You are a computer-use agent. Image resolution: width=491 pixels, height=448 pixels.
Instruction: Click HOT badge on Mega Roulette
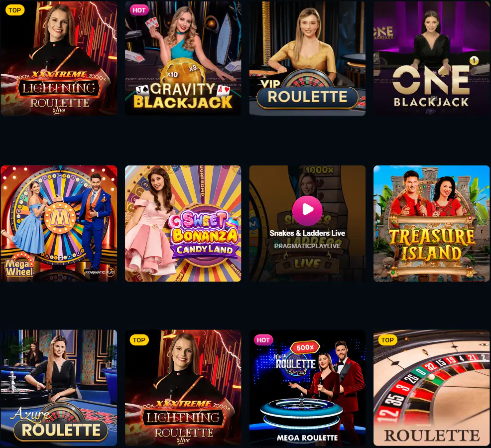[x=263, y=340]
